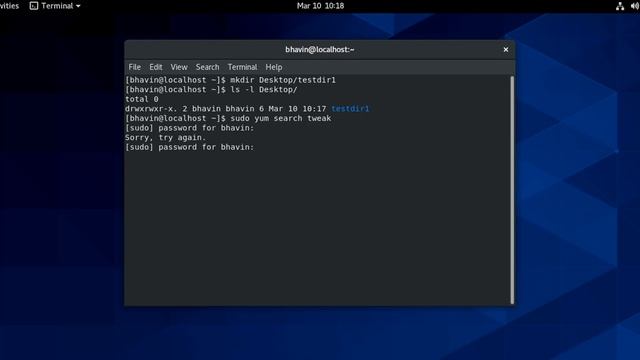640x360 pixels.
Task: Open the Terminal menu in menu bar
Action: 242,67
